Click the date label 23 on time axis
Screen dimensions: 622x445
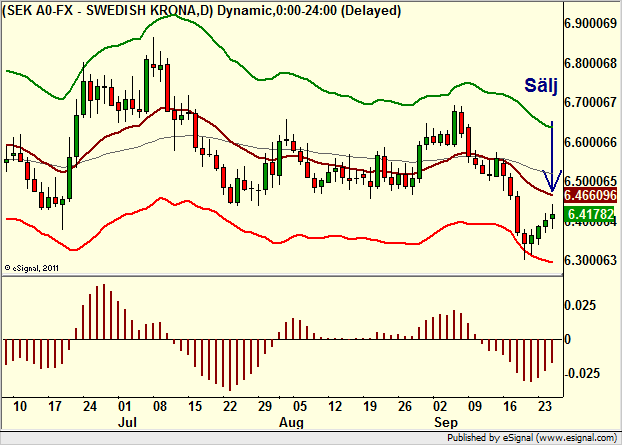(545, 407)
